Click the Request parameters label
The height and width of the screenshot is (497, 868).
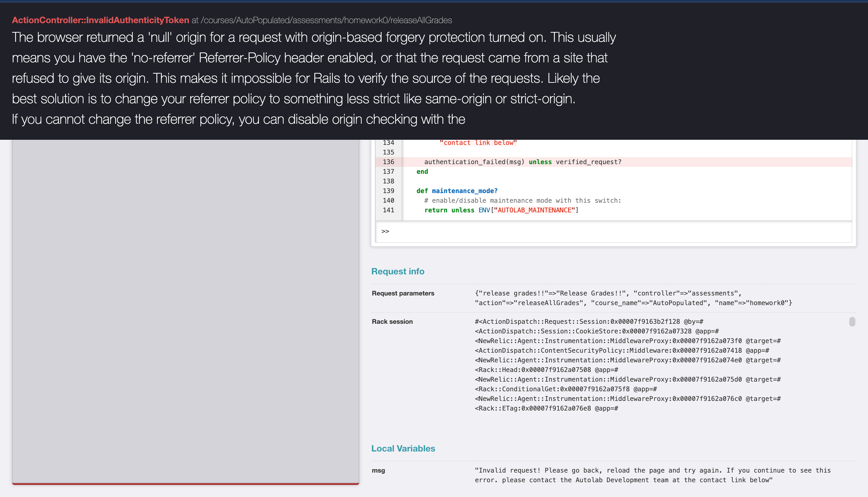tap(403, 293)
